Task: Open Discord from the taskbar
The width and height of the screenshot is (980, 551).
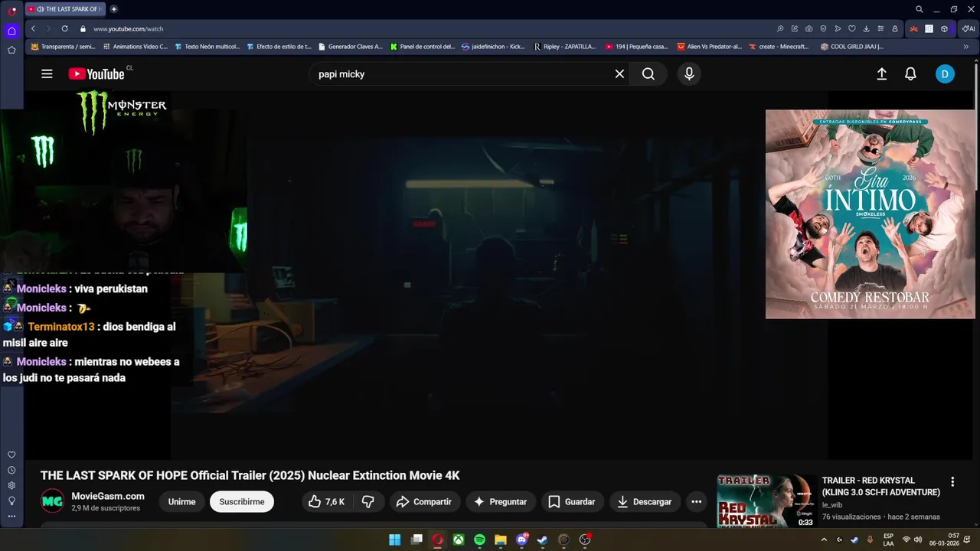Action: pos(522,540)
